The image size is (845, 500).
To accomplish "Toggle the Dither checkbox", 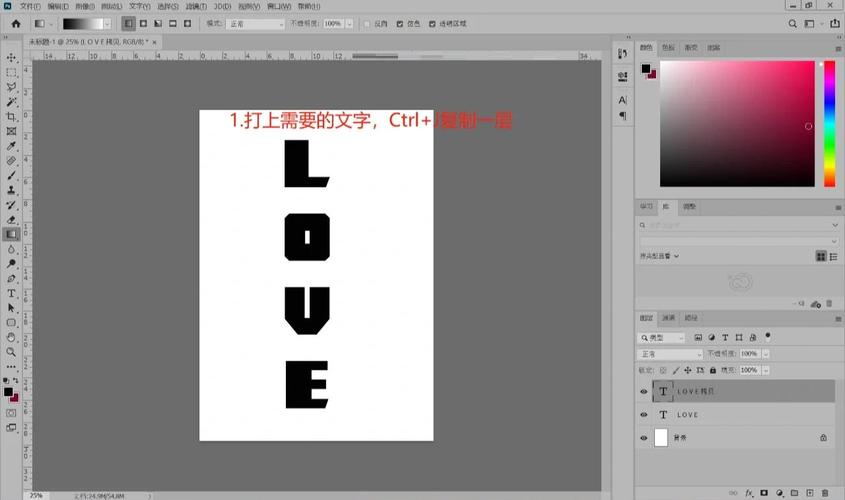I will [400, 24].
